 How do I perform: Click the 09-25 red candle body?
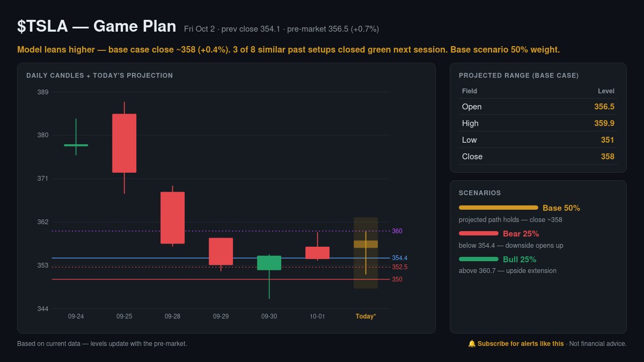point(124,143)
